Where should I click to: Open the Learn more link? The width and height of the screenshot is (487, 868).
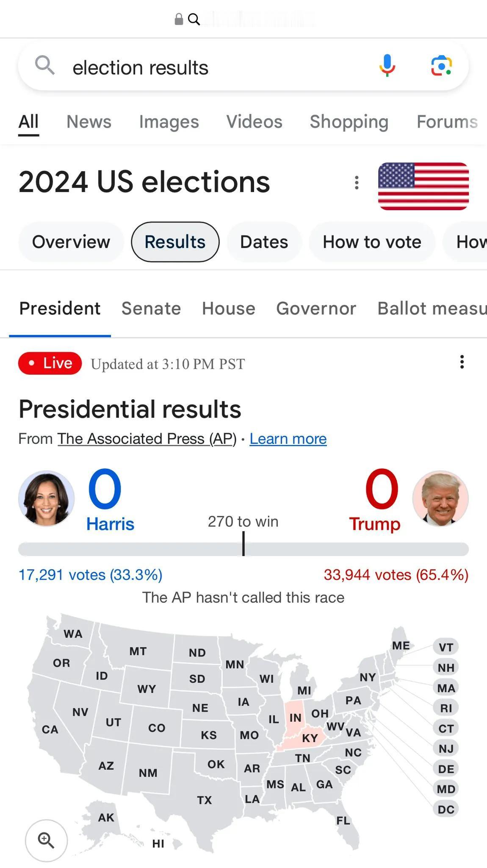coord(288,439)
